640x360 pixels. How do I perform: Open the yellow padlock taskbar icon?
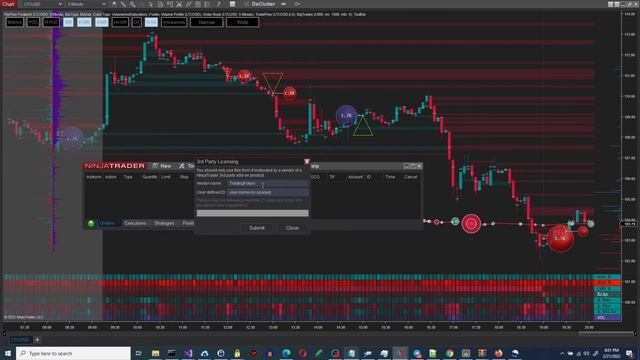(237, 353)
